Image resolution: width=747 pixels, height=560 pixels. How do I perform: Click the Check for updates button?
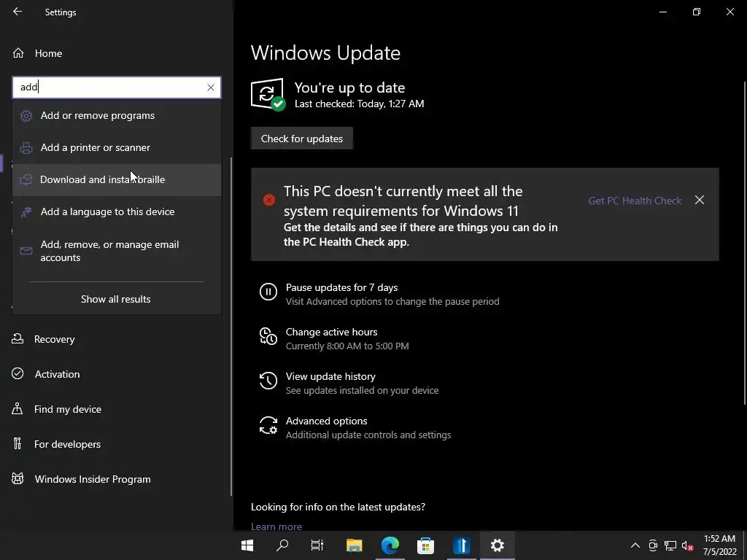(x=301, y=139)
